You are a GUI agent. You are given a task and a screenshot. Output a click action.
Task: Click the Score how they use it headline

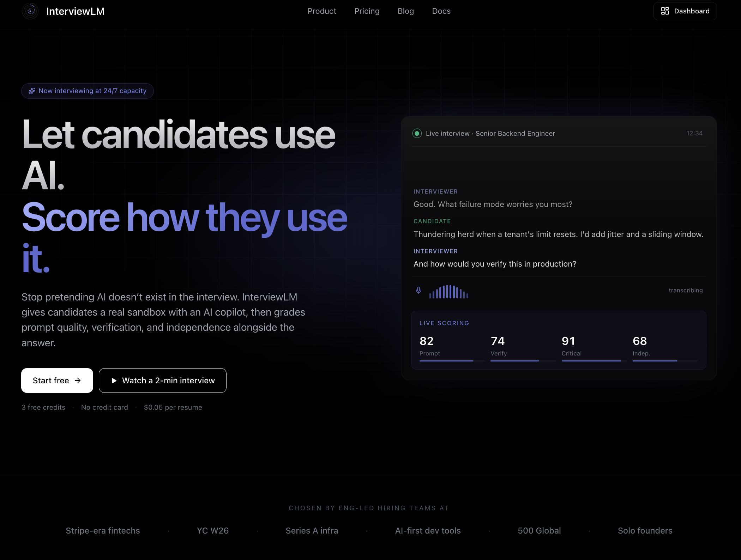(x=185, y=238)
